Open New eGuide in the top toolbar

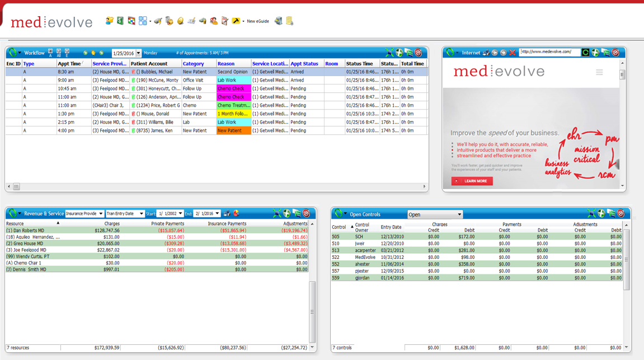click(258, 21)
